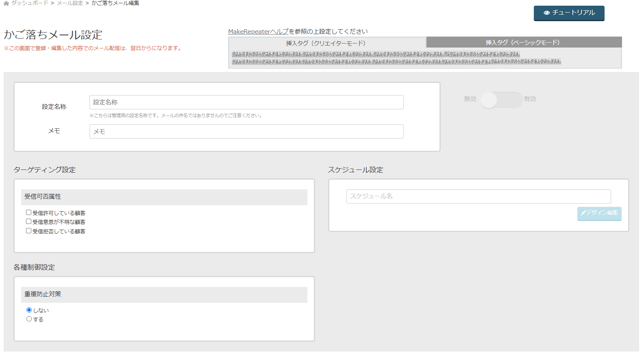644x356 pixels.
Task: Switch to 挿入タグ（ベーシックモード）tab
Action: click(x=524, y=43)
